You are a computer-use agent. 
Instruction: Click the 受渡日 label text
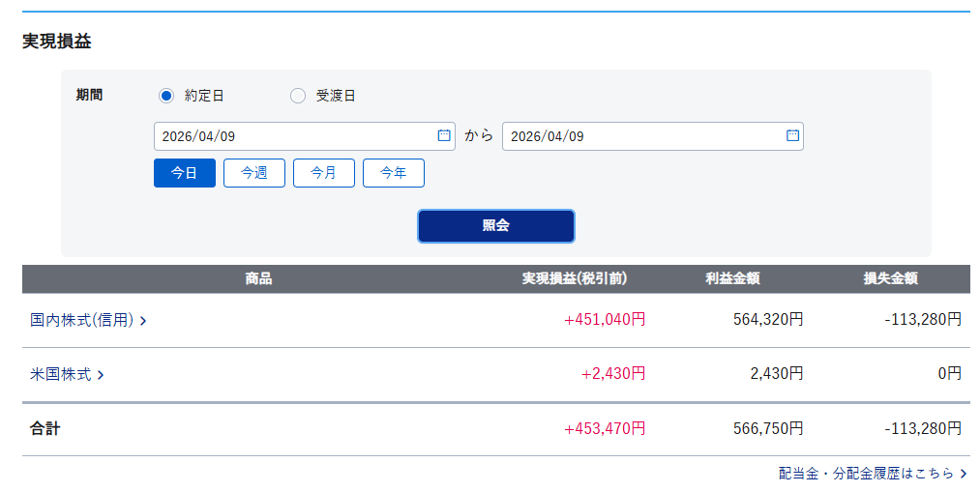(336, 96)
